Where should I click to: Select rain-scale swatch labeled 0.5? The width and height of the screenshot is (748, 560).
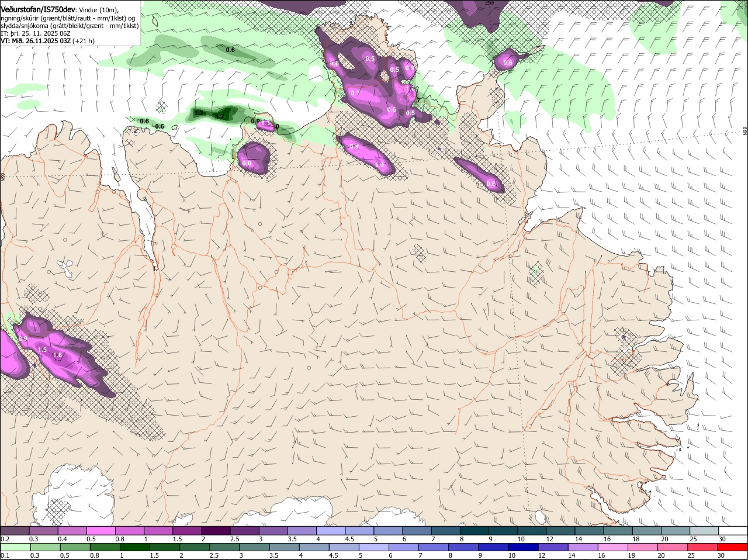click(75, 547)
